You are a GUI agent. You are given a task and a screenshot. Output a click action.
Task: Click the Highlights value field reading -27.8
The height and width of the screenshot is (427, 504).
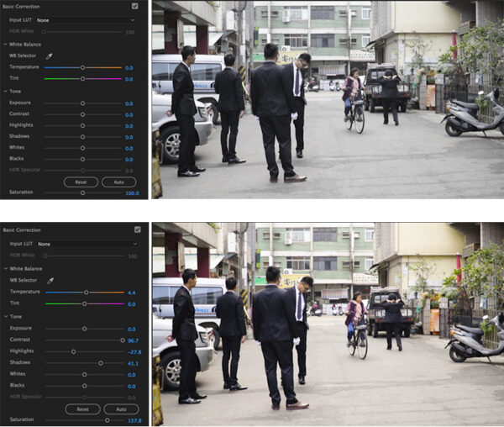point(134,352)
